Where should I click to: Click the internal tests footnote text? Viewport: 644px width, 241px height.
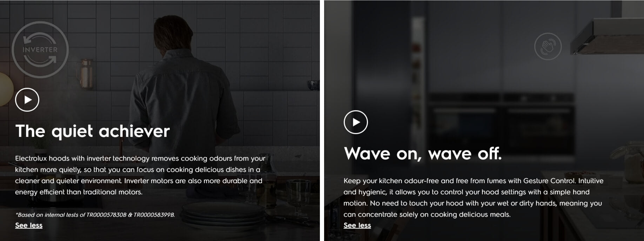click(95, 215)
